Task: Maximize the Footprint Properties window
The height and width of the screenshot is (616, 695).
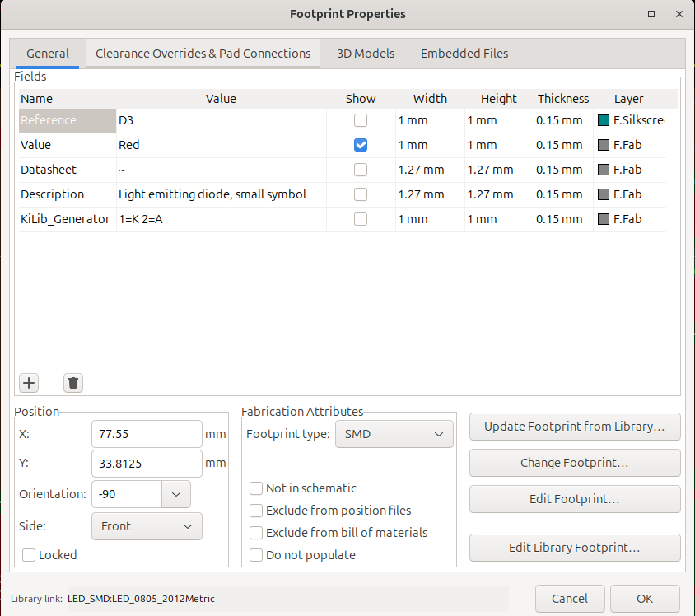Action: (x=651, y=14)
